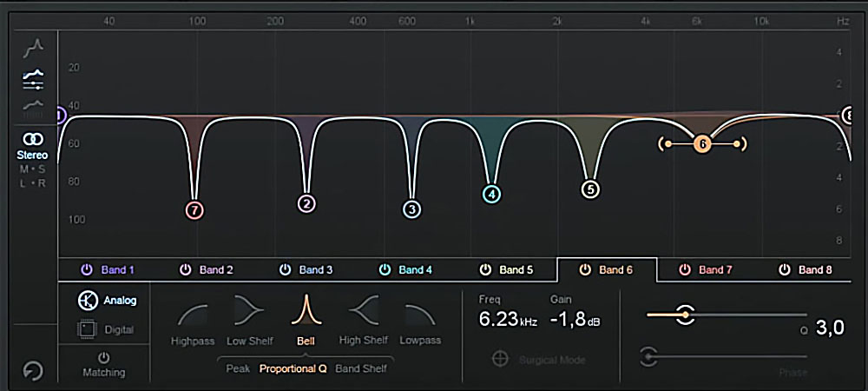The image size is (868, 391).
Task: Click the left Q handle of node 6
Action: 667,144
